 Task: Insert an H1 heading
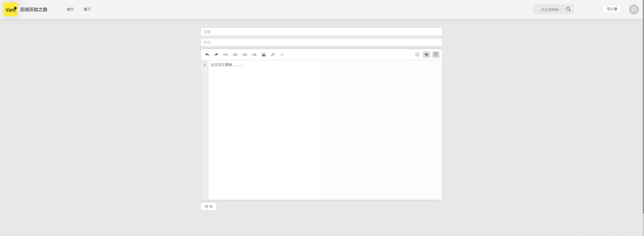coord(226,55)
